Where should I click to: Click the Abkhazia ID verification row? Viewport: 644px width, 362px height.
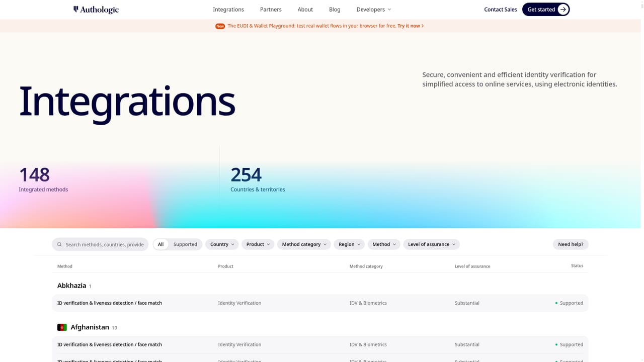320,303
